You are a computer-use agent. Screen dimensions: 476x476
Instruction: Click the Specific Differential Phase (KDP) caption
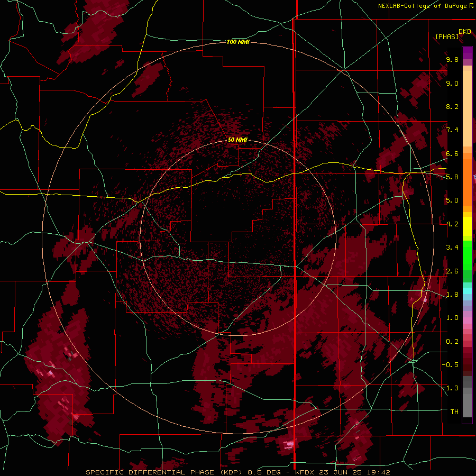pos(165,472)
